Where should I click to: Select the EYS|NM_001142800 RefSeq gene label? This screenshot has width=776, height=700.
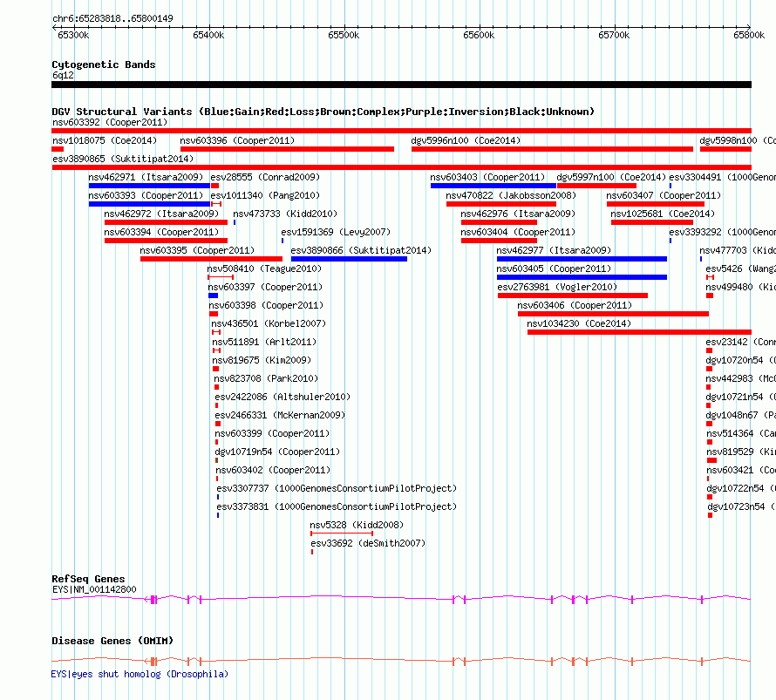click(94, 589)
